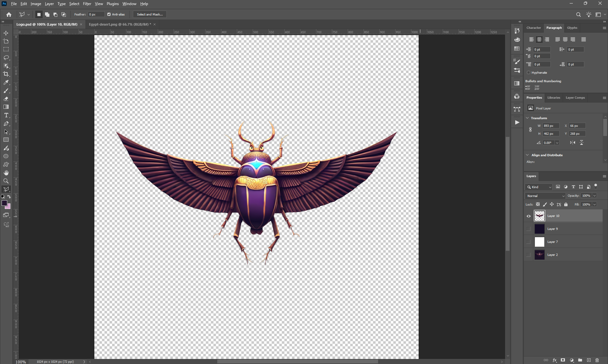Toggle the Anti-alias checkbox
The height and width of the screenshot is (364, 608).
coord(109,15)
